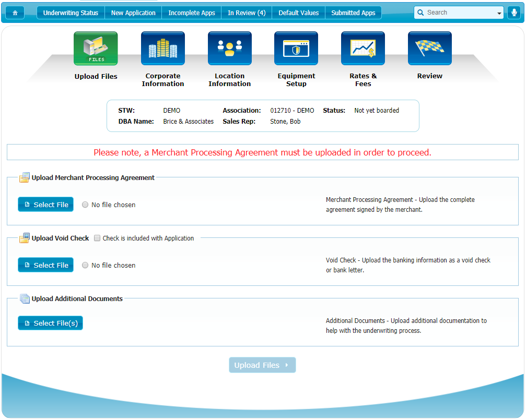526x420 pixels.
Task: Select radio button for Void Check file
Action: pyautogui.click(x=85, y=266)
